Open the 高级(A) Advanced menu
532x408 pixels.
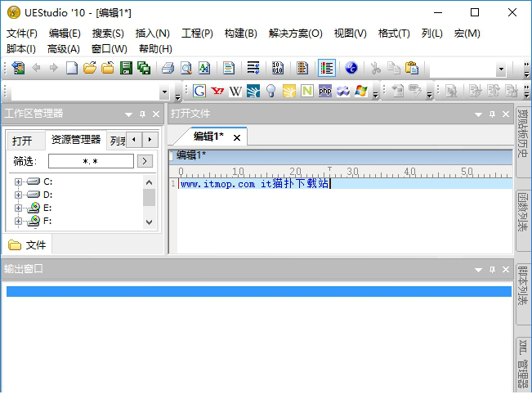click(x=64, y=49)
